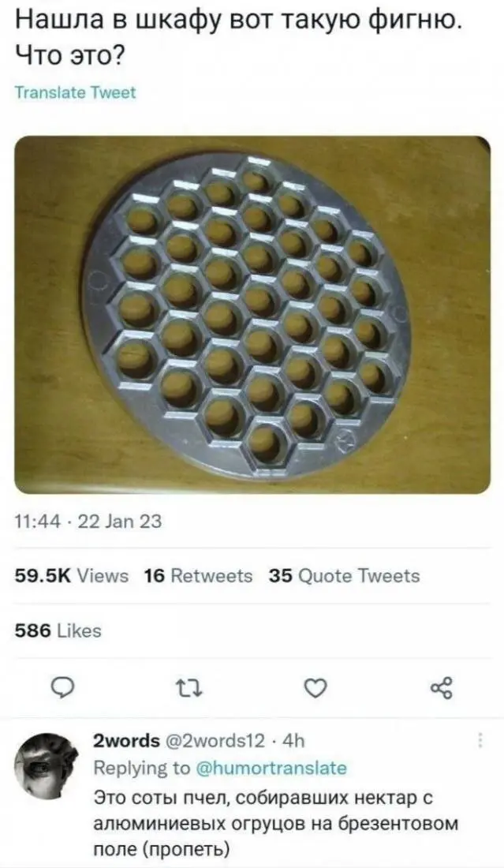View the 16 Retweets list

(x=199, y=576)
